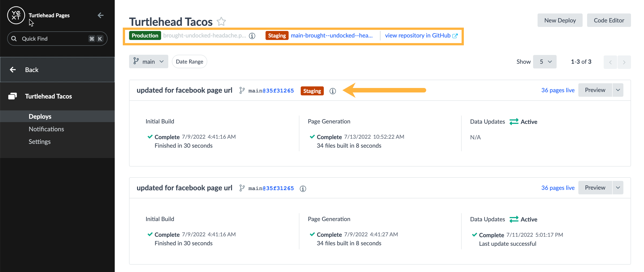Go to previous page of deploys
Viewport: 644px width, 272px height.
pos(610,62)
